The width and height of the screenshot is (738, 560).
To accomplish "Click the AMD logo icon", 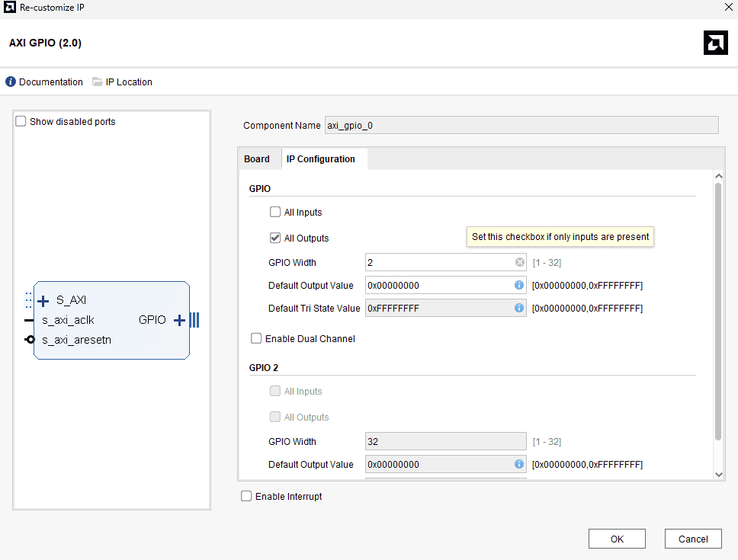I will tap(715, 43).
